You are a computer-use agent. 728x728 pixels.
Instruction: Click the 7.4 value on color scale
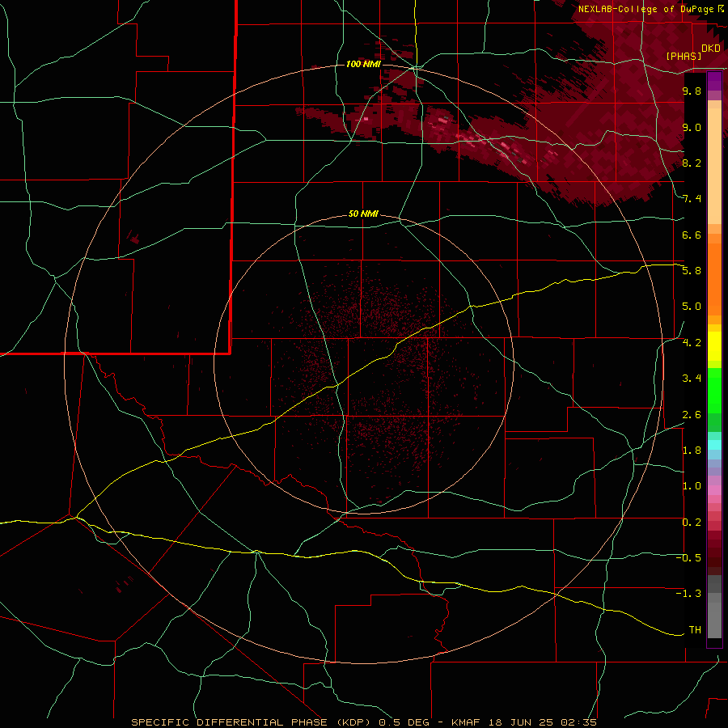click(x=692, y=199)
